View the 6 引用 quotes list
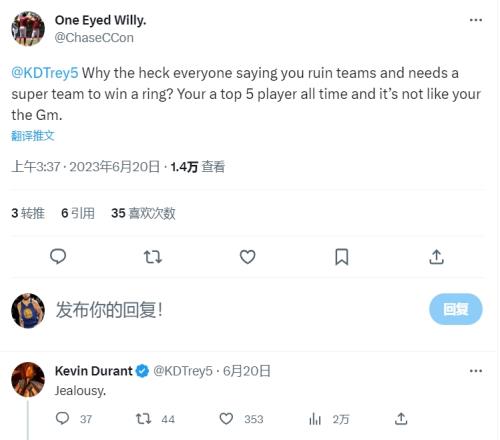The width and height of the screenshot is (500, 440). pyautogui.click(x=78, y=213)
